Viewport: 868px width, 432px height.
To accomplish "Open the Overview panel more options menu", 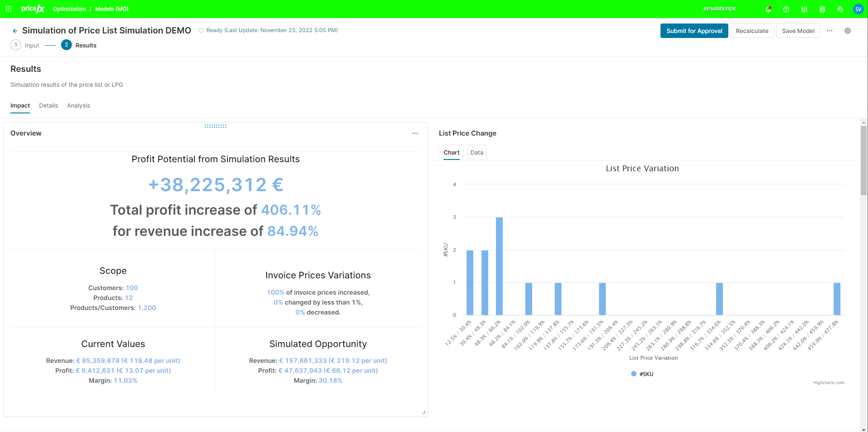I will (x=415, y=133).
